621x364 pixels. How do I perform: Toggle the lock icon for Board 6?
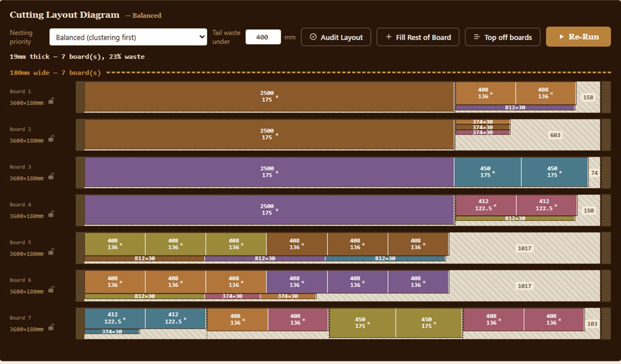point(51,290)
